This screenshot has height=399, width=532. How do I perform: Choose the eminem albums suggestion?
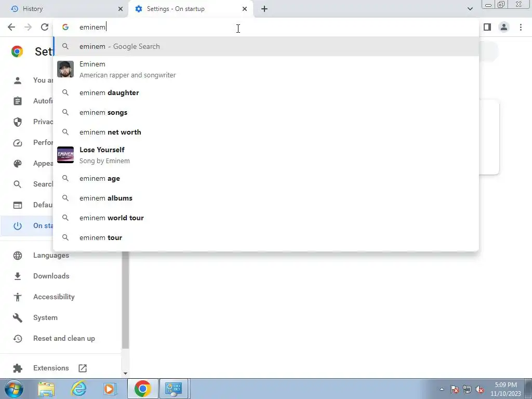pyautogui.click(x=266, y=198)
